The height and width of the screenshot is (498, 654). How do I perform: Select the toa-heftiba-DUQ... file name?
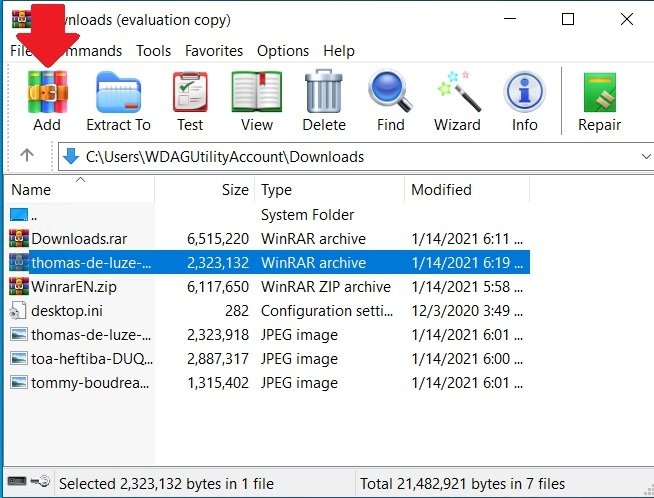pos(92,359)
